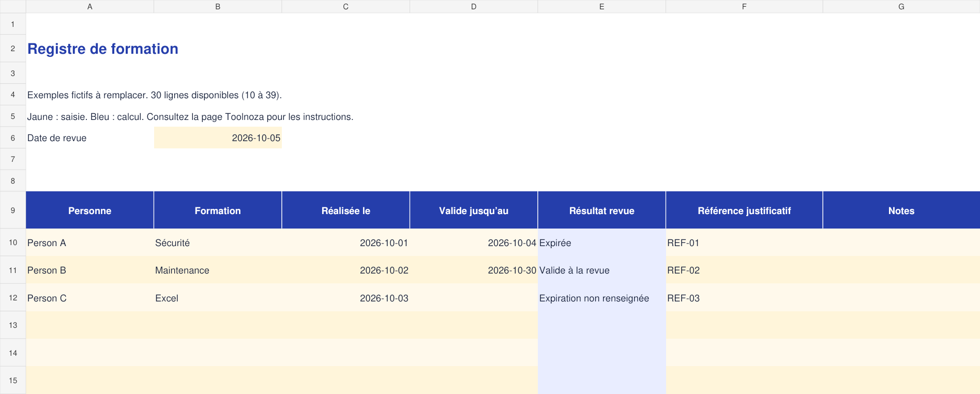Screen dimensions: 980x394
Task: Select column C header
Action: (x=346, y=6)
